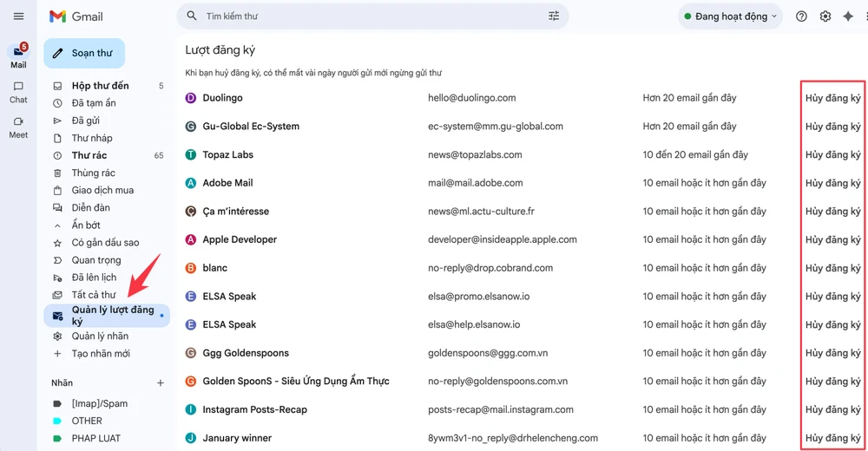Viewport: 868px width, 451px height.
Task: Create new label with plus icon next to Nhãn
Action: point(160,383)
